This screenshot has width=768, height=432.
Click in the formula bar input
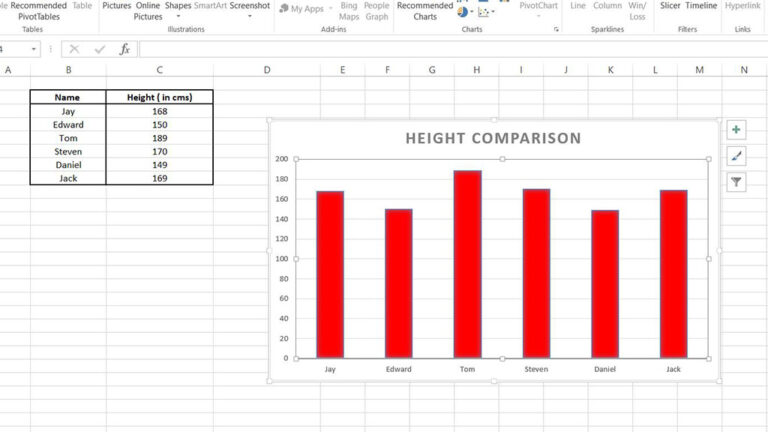(x=454, y=49)
